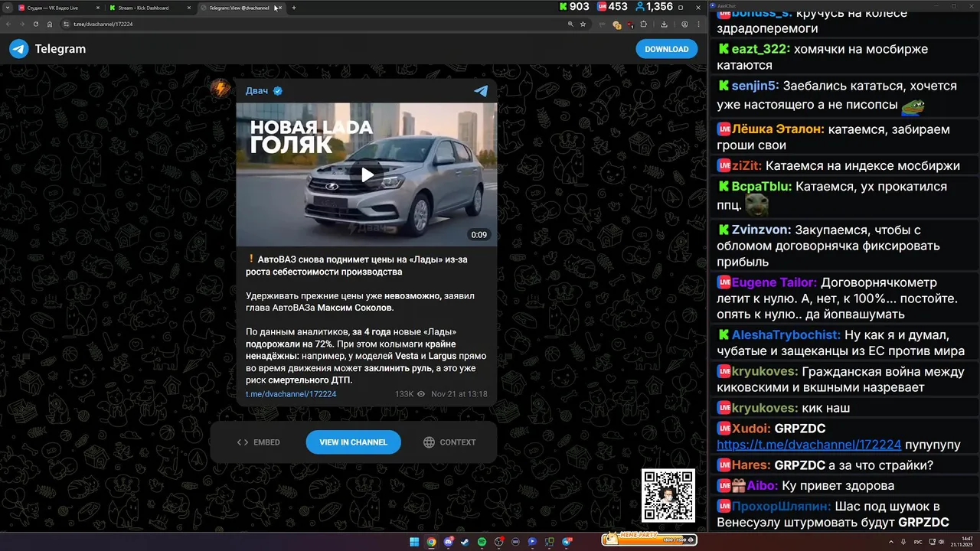
Task: Click the video duration badge 0:09
Action: 479,235
